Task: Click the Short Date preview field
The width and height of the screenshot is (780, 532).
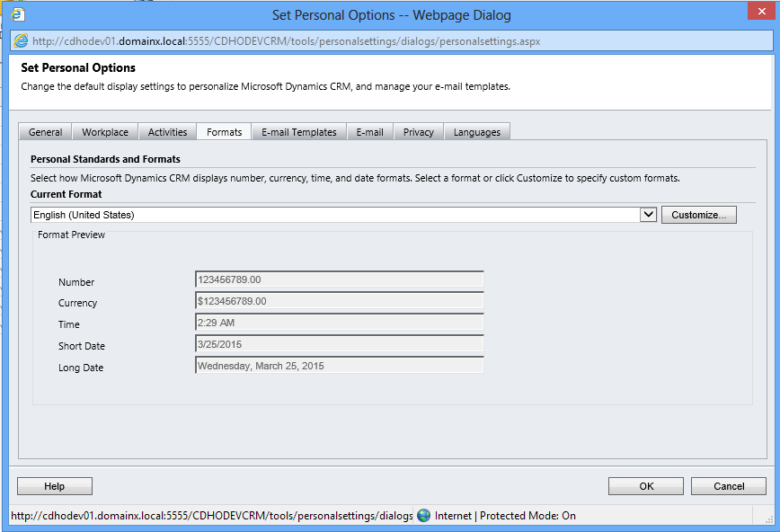Action: [340, 344]
